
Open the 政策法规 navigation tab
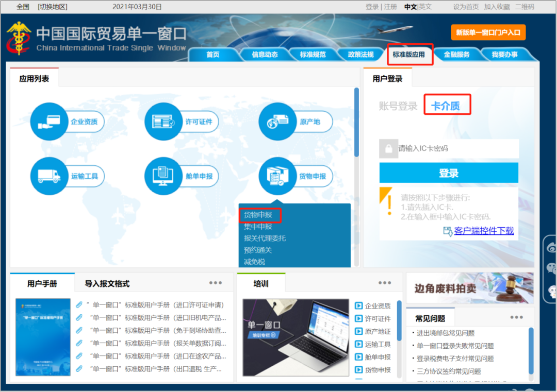361,54
